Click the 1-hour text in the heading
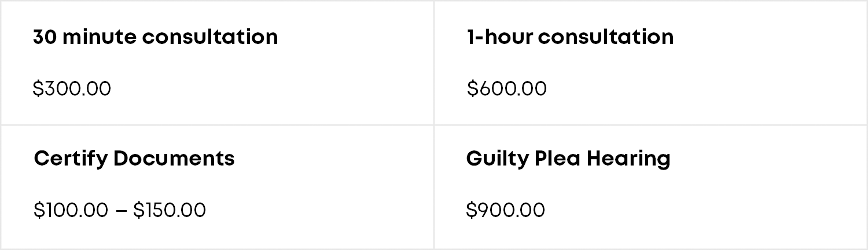The height and width of the screenshot is (250, 868). pos(499,37)
